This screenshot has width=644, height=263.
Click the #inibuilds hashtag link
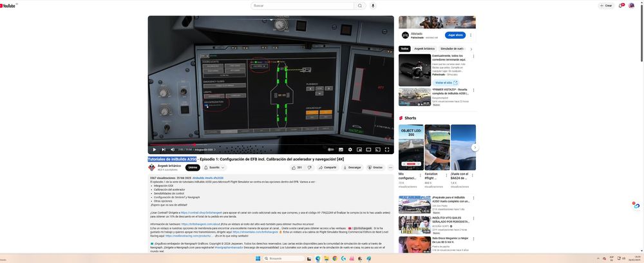[x=198, y=178]
